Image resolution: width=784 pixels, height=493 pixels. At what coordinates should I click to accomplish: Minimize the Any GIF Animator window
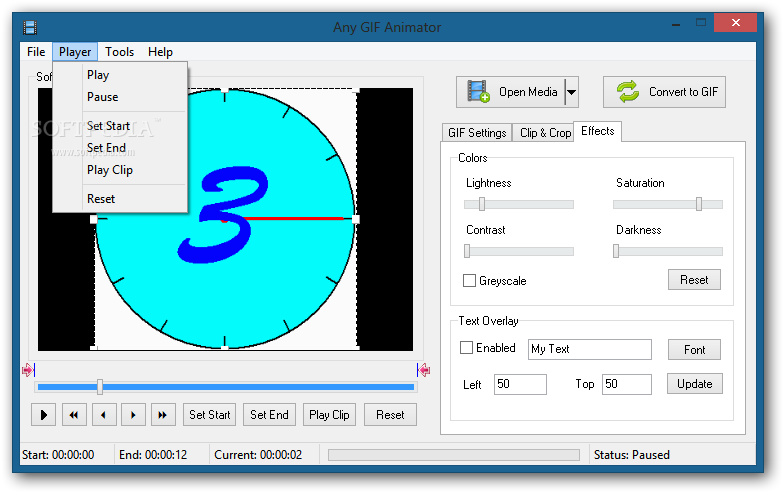pyautogui.click(x=676, y=24)
